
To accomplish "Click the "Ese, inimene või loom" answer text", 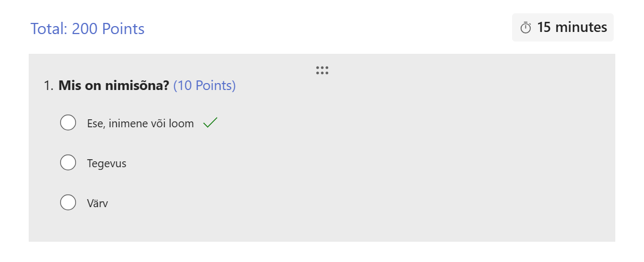I will (x=140, y=124).
